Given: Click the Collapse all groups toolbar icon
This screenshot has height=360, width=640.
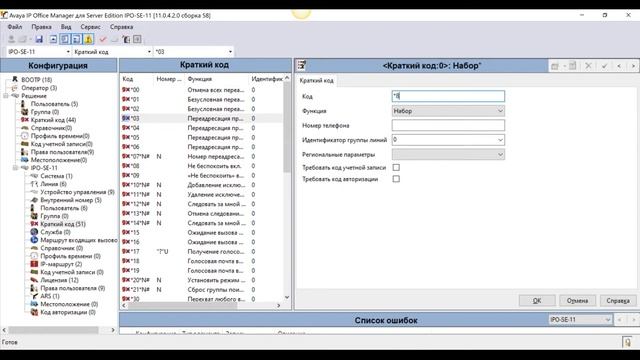Looking at the screenshot, I should coord(53,39).
